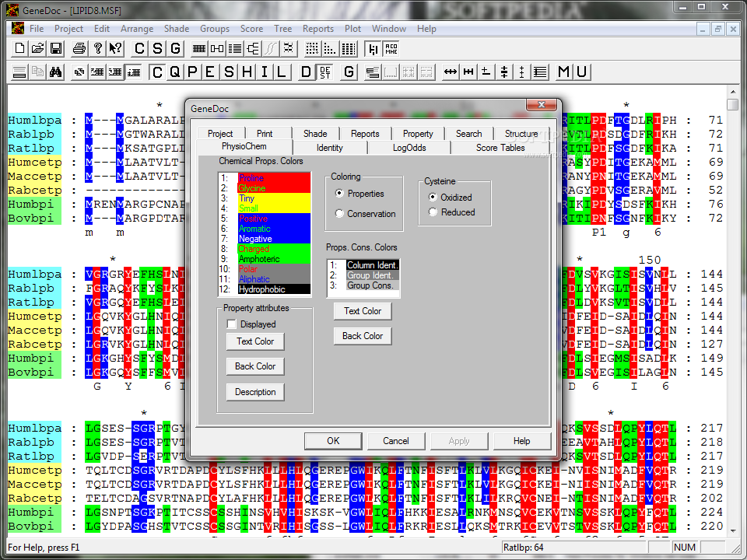This screenshot has width=747, height=560.
Task: Click Text Color below Props. Cons. Colors
Action: 363,311
